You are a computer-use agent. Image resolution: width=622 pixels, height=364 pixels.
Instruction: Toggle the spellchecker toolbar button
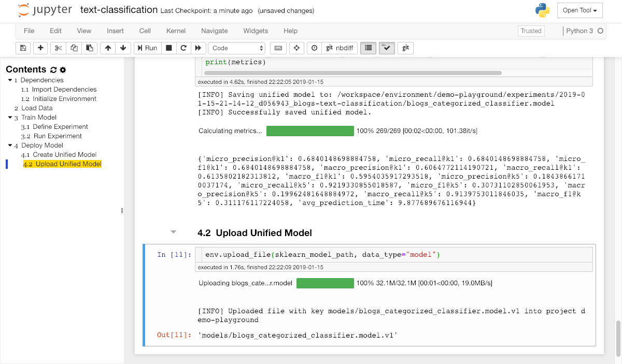pos(387,48)
